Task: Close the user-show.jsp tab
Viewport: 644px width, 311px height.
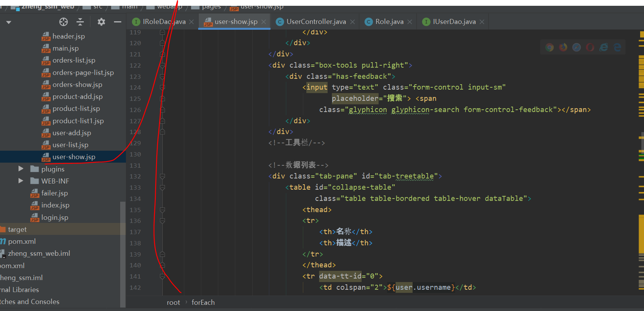Action: point(263,22)
